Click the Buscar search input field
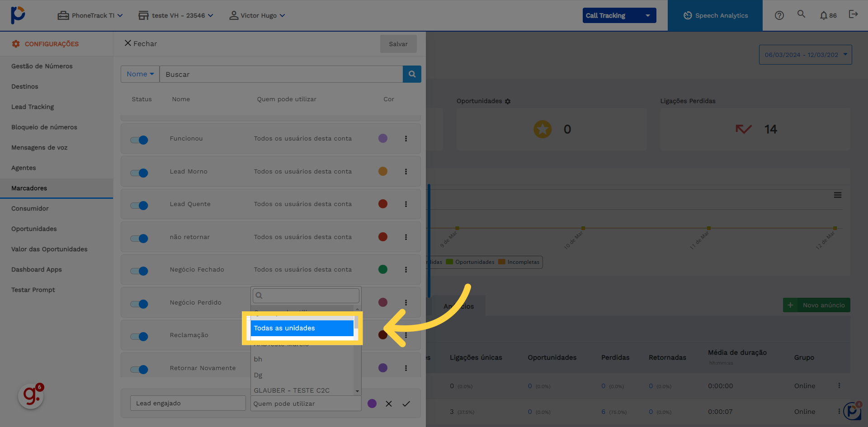 [x=281, y=74]
